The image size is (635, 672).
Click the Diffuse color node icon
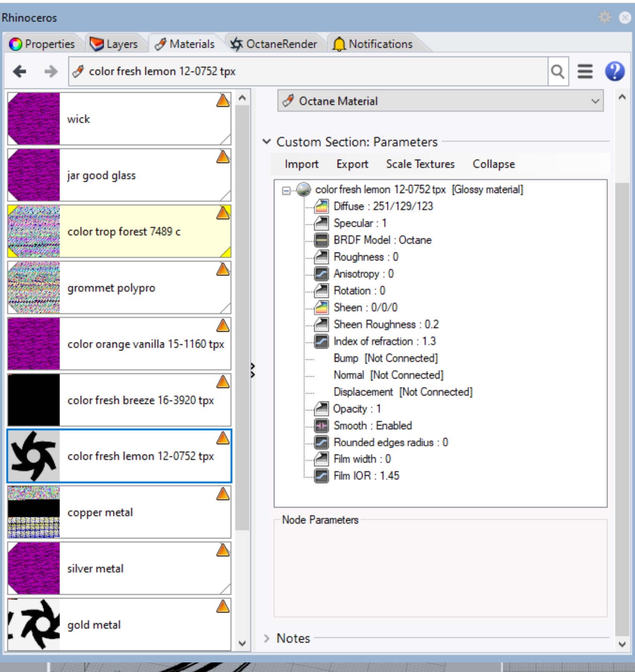point(321,206)
